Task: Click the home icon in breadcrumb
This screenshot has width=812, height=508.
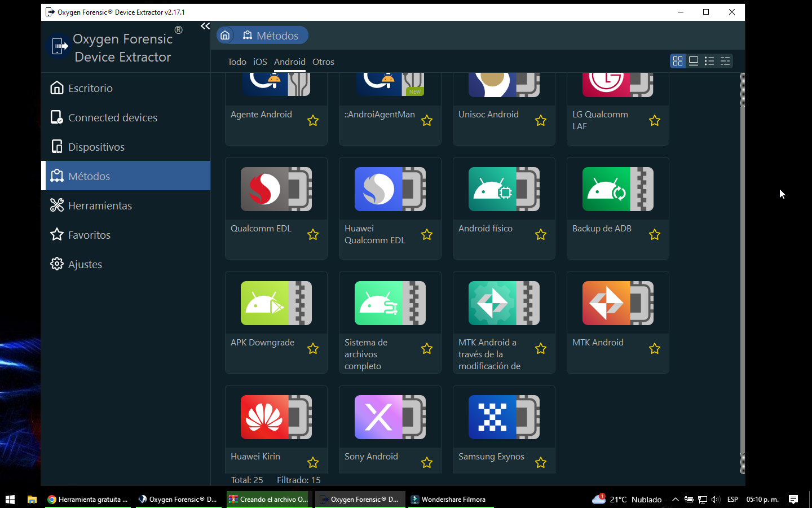Action: click(x=225, y=36)
